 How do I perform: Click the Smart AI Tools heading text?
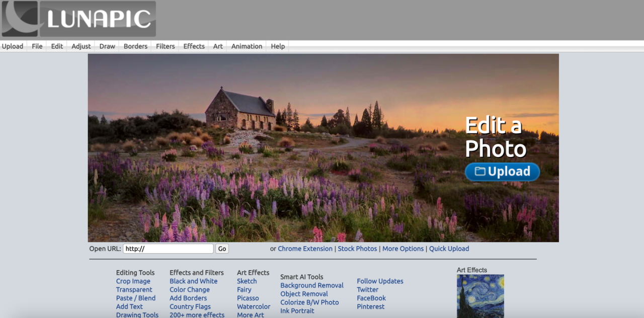pyautogui.click(x=302, y=277)
